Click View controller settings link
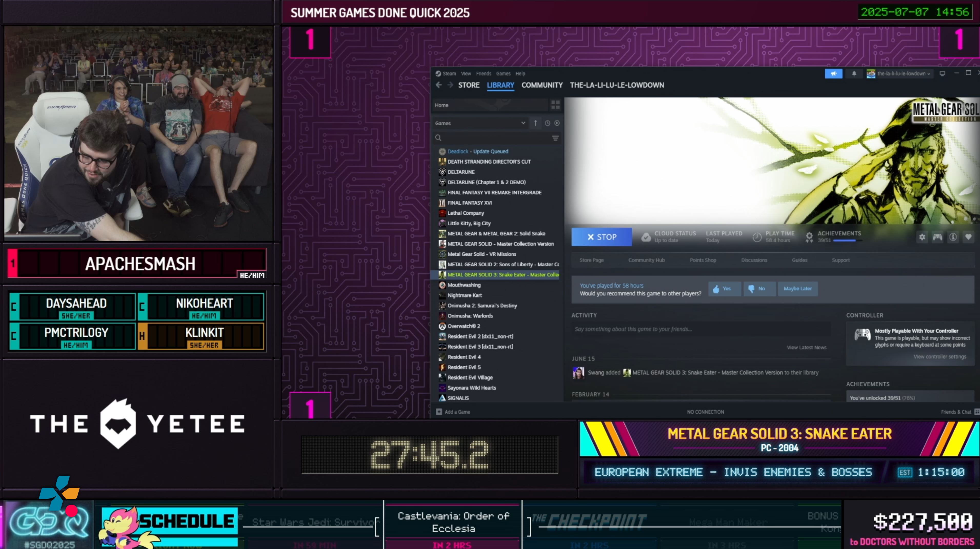 click(940, 356)
